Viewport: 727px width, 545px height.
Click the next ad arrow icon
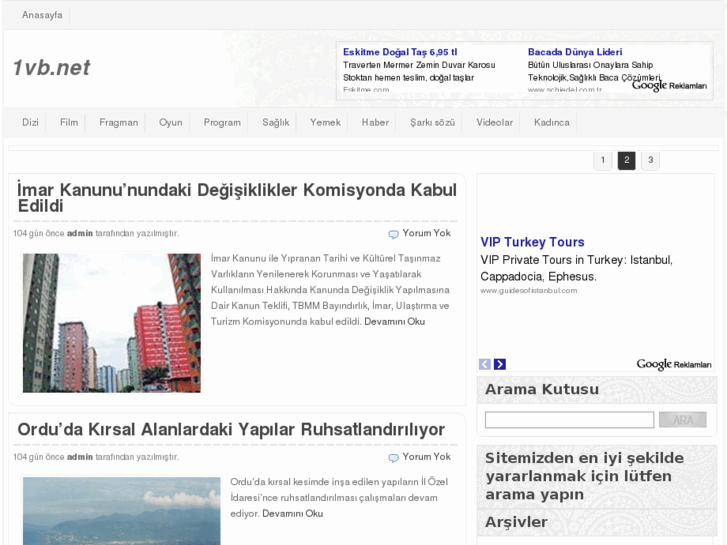[x=500, y=365]
